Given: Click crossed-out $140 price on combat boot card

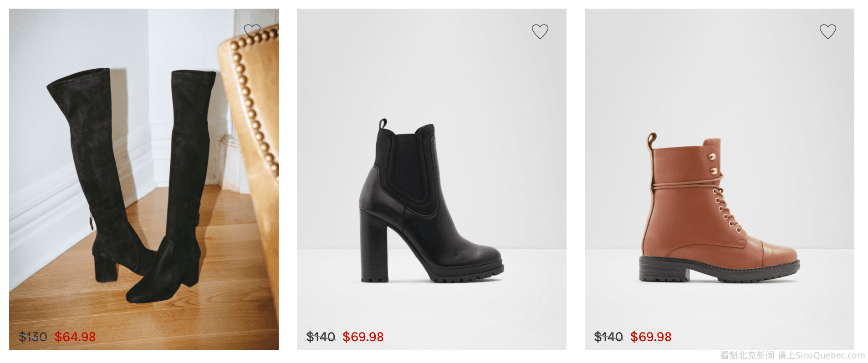Looking at the screenshot, I should tap(608, 337).
